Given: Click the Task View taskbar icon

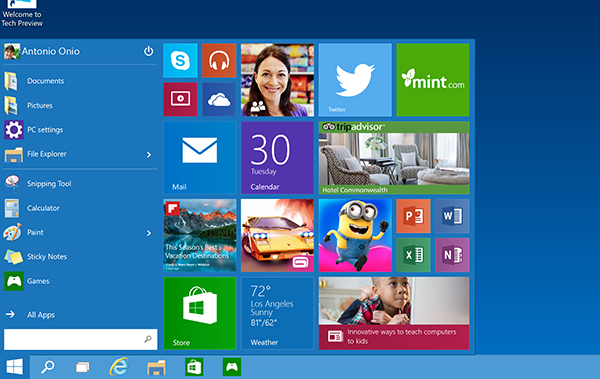Looking at the screenshot, I should point(82,368).
